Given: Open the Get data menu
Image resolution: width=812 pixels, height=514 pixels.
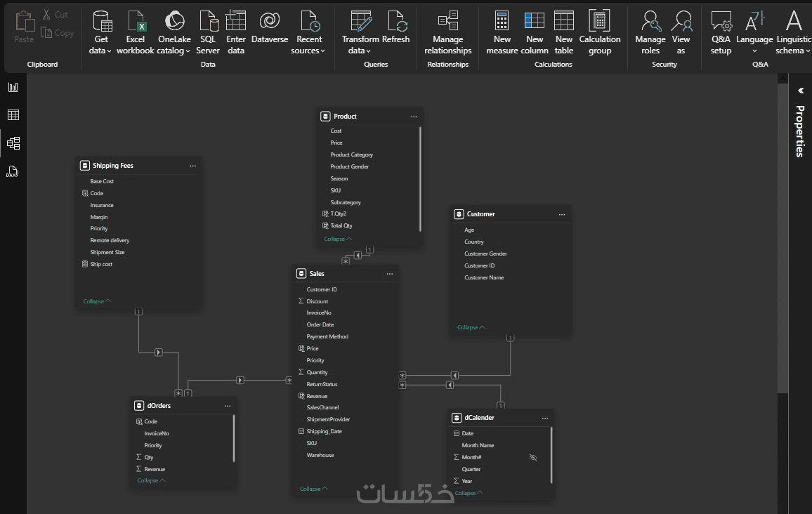Looking at the screenshot, I should (100, 32).
